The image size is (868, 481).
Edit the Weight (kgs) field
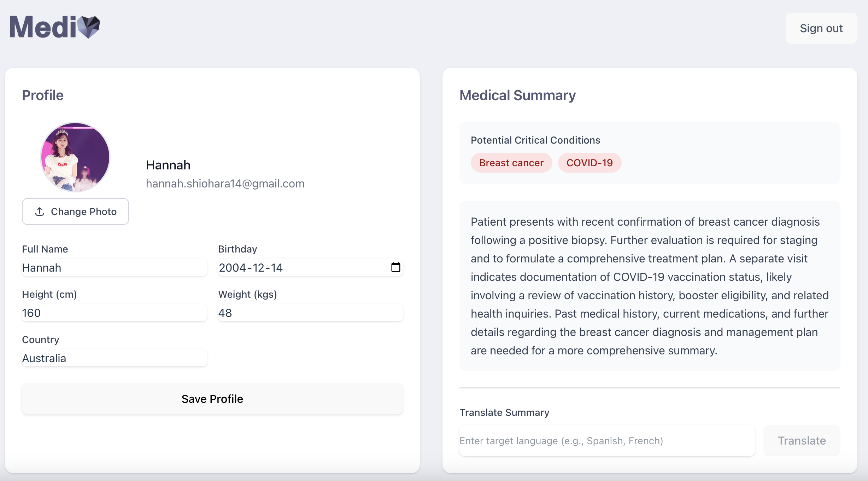310,313
